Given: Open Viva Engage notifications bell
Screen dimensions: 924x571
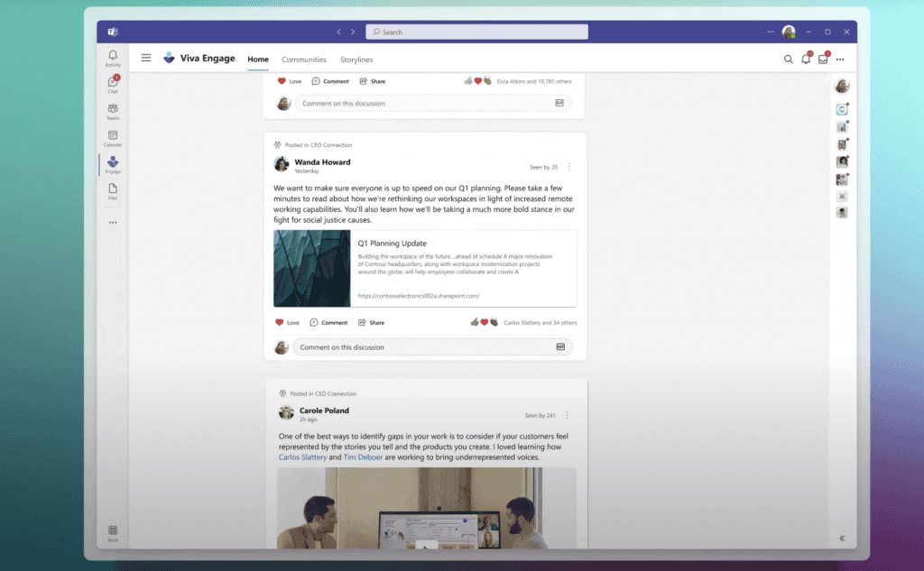Looking at the screenshot, I should pos(806,59).
